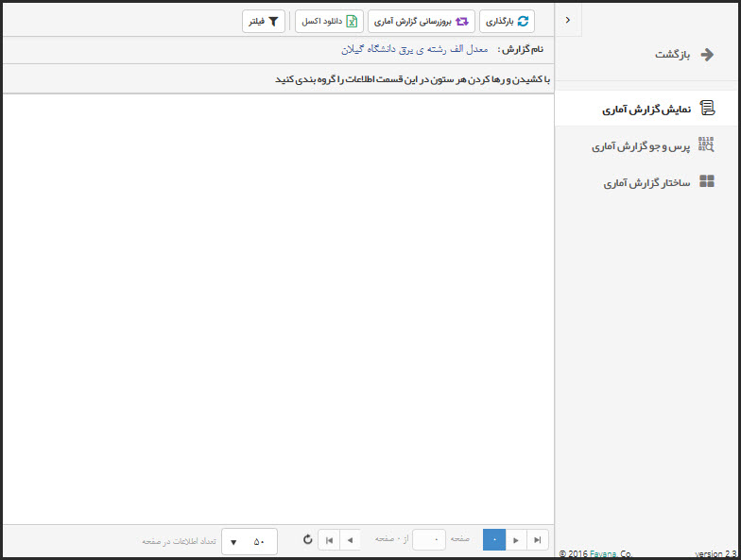This screenshot has height=560, width=741.
Task: Click the structure grid icon in sidebar
Action: pyautogui.click(x=706, y=182)
